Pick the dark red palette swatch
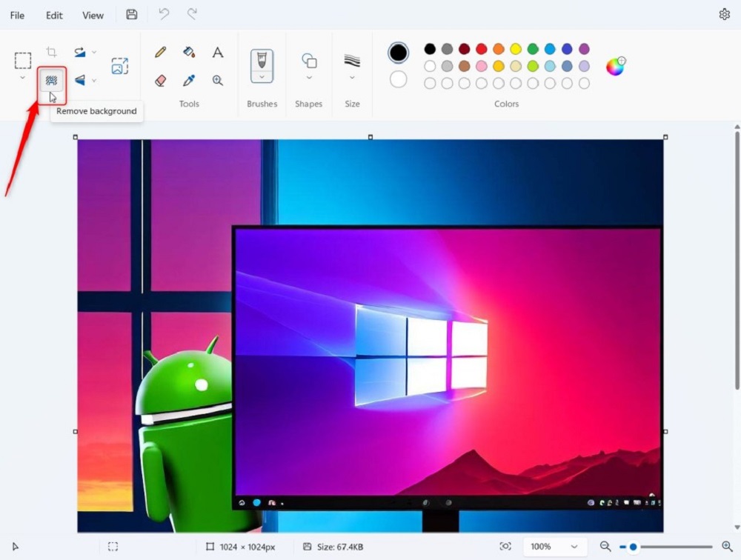741x560 pixels. point(464,49)
